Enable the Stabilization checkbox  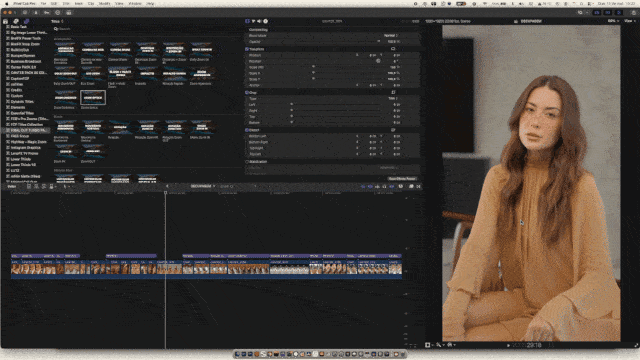(x=247, y=162)
